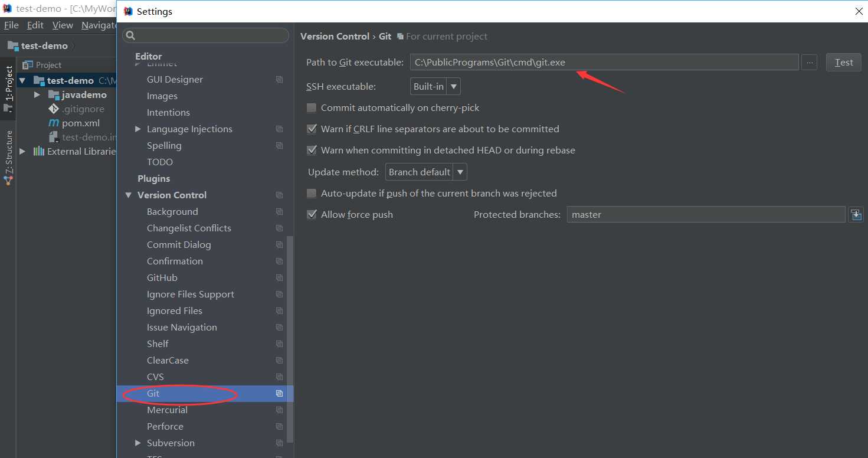Image resolution: width=868 pixels, height=458 pixels.
Task: Open the Update method Branch default dropdown
Action: tap(426, 172)
